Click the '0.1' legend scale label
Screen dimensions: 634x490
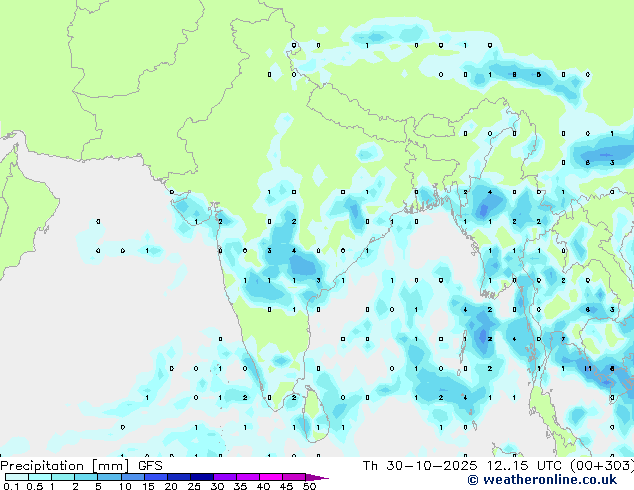click(x=11, y=486)
